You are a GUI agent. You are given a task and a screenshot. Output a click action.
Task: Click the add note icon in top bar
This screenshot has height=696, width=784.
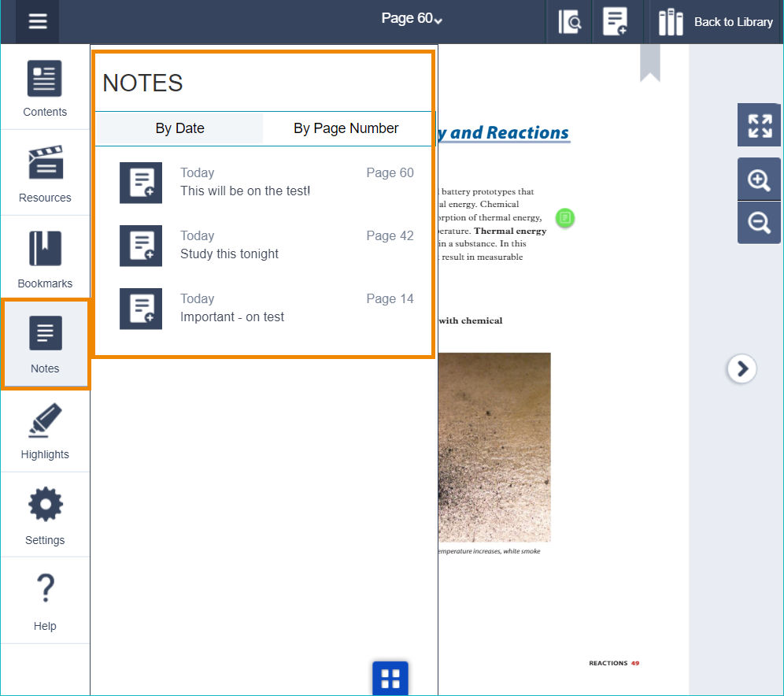pos(615,22)
